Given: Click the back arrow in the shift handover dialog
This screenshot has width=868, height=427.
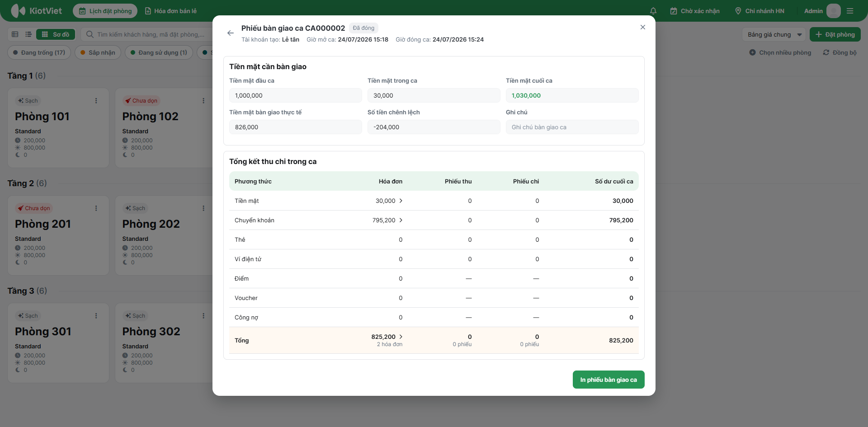Looking at the screenshot, I should tap(231, 33).
